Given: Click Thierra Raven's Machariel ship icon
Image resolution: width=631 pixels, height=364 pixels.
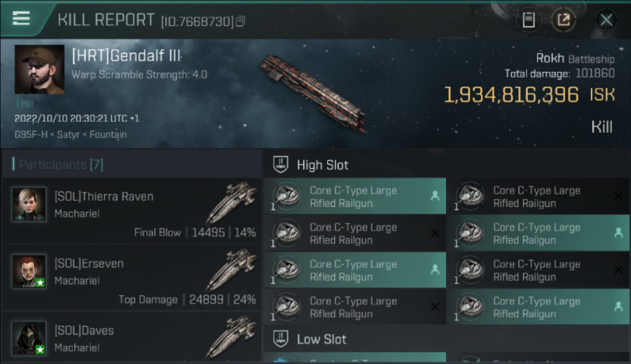Looking at the screenshot, I should [x=231, y=203].
